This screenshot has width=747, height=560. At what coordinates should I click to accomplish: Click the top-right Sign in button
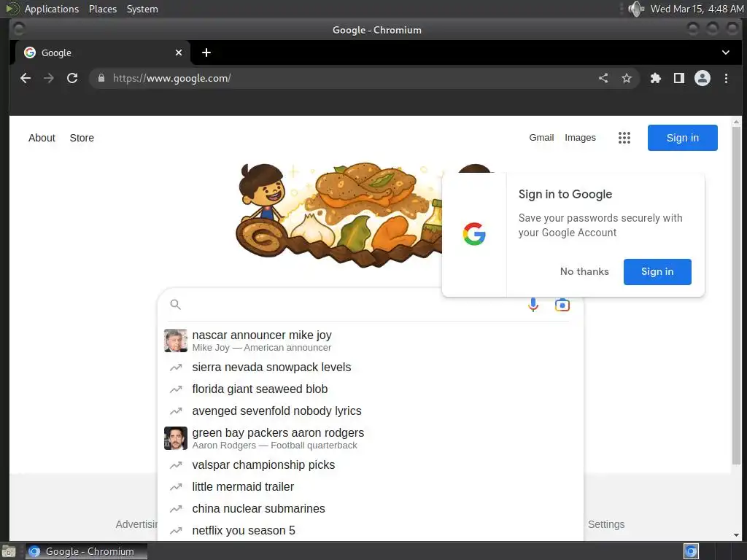[682, 138]
